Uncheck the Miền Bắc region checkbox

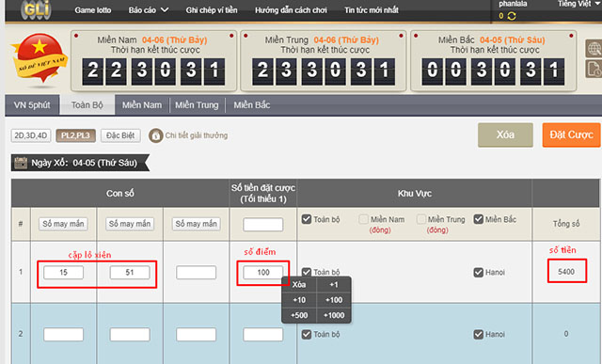coord(479,219)
